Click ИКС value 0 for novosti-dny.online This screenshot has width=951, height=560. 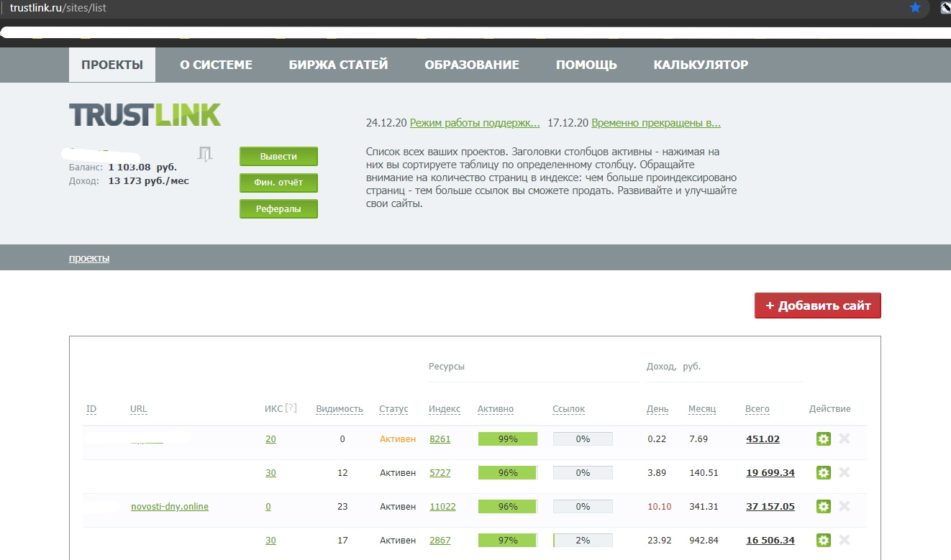[x=268, y=507]
